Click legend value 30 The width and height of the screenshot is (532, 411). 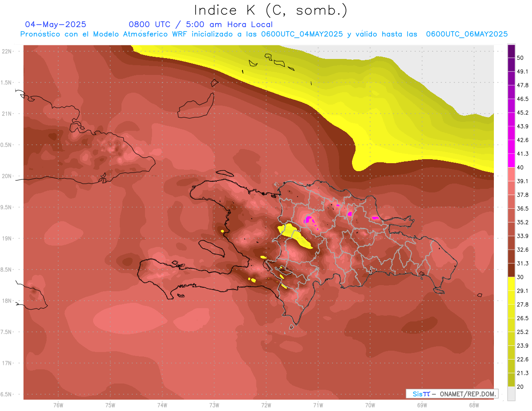click(521, 277)
